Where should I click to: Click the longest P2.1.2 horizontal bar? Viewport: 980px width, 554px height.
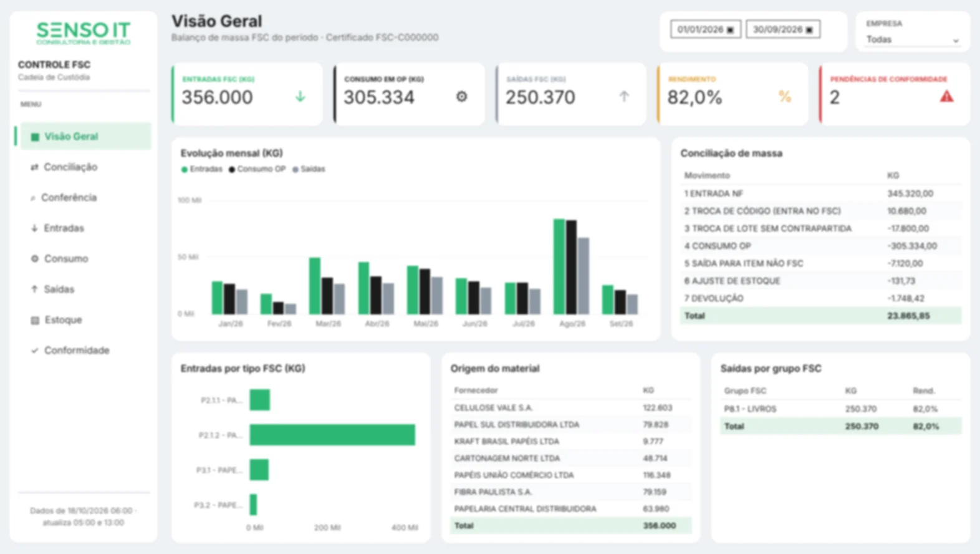point(332,435)
